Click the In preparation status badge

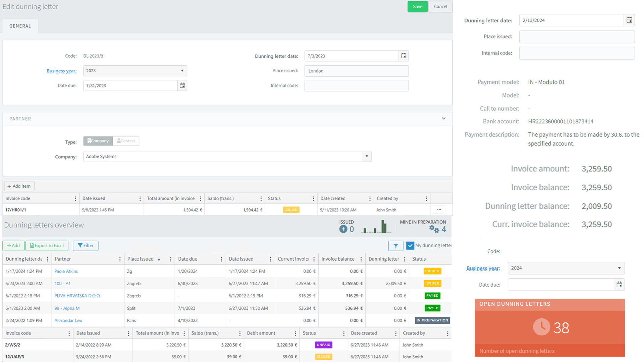(x=432, y=321)
